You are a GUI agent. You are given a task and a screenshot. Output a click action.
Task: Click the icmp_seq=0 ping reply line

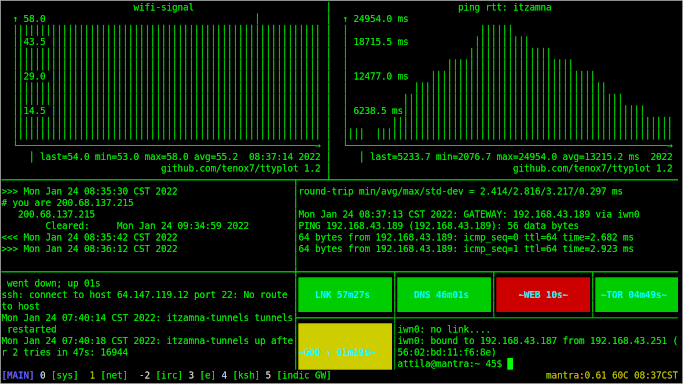[x=466, y=237]
